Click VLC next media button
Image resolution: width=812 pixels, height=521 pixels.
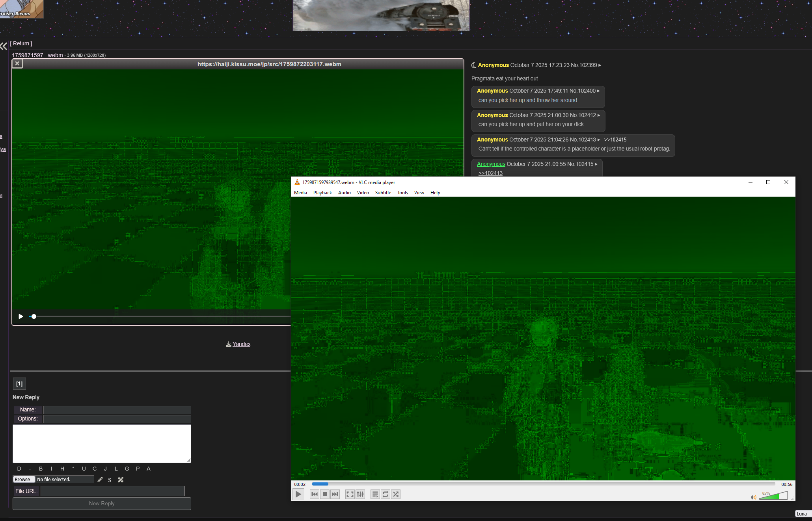[335, 494]
